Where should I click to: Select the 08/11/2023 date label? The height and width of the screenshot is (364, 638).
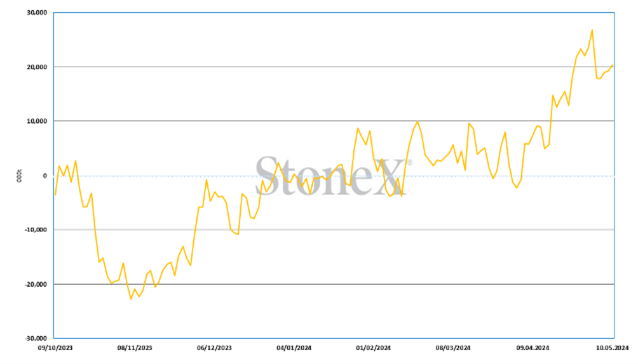click(135, 348)
